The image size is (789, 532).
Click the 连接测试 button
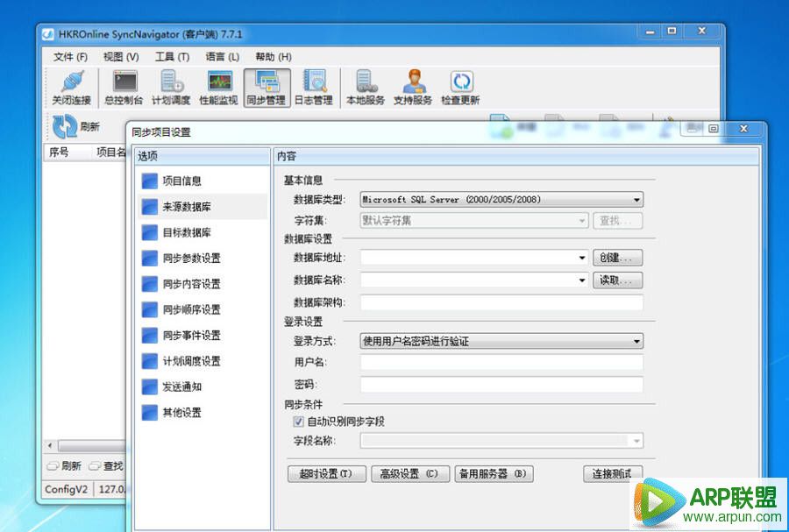click(x=612, y=474)
